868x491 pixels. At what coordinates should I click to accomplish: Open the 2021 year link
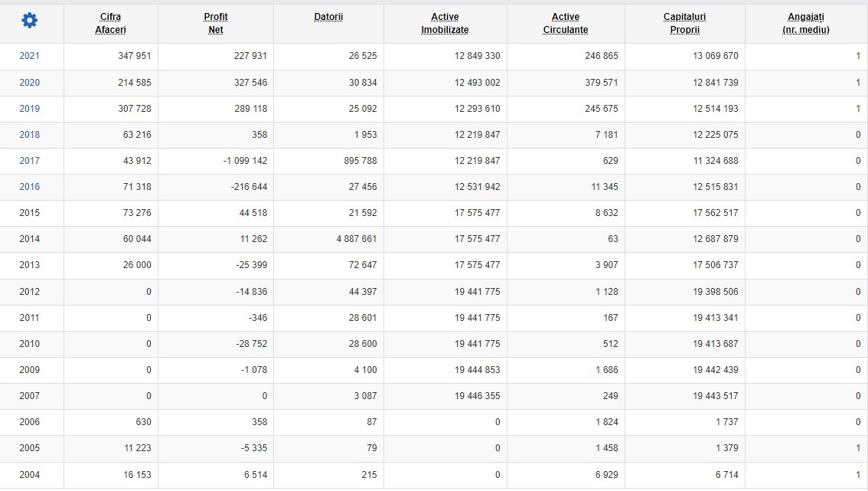29,56
